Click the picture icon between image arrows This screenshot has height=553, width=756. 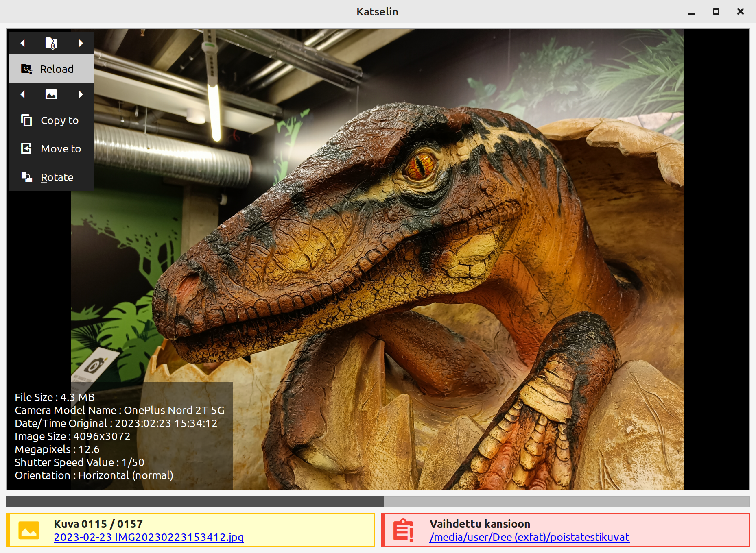tap(51, 94)
